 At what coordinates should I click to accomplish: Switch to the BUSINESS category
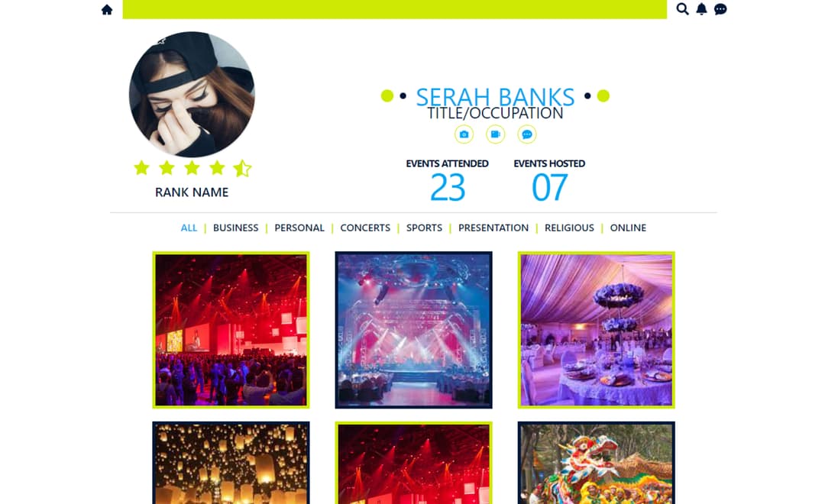click(236, 228)
